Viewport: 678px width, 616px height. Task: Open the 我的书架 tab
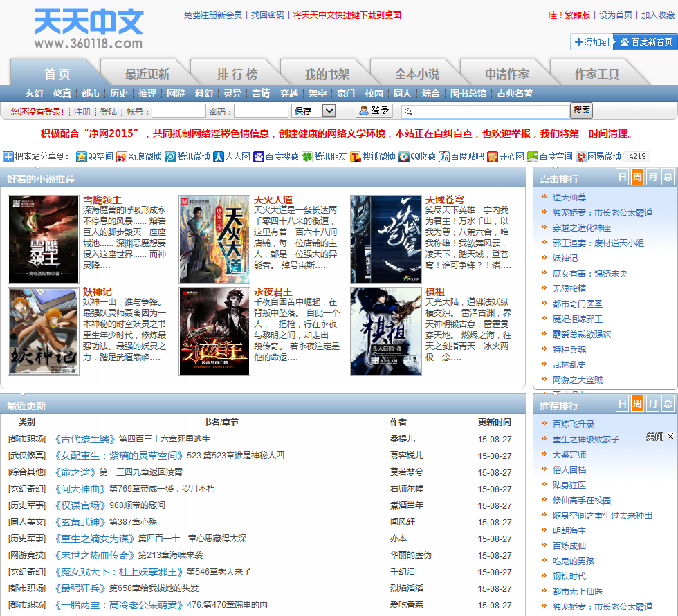(327, 74)
